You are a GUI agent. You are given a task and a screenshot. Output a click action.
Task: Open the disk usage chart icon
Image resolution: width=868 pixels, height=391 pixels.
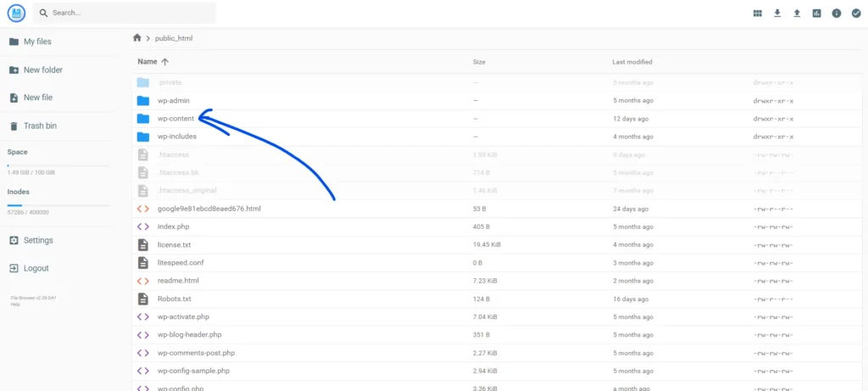(817, 14)
